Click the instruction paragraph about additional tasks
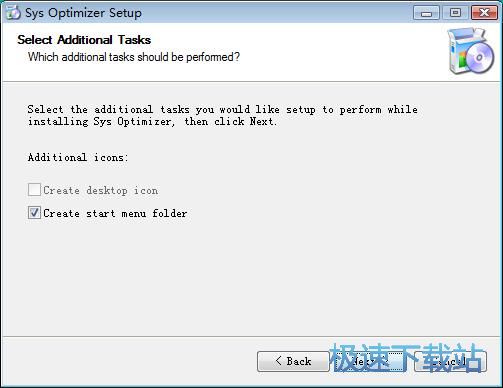 [223, 115]
